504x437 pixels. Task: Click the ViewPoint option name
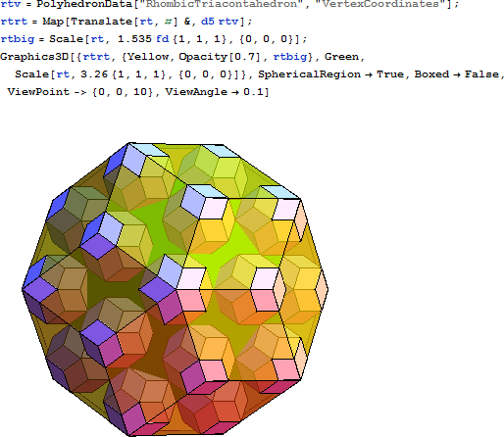coord(38,92)
